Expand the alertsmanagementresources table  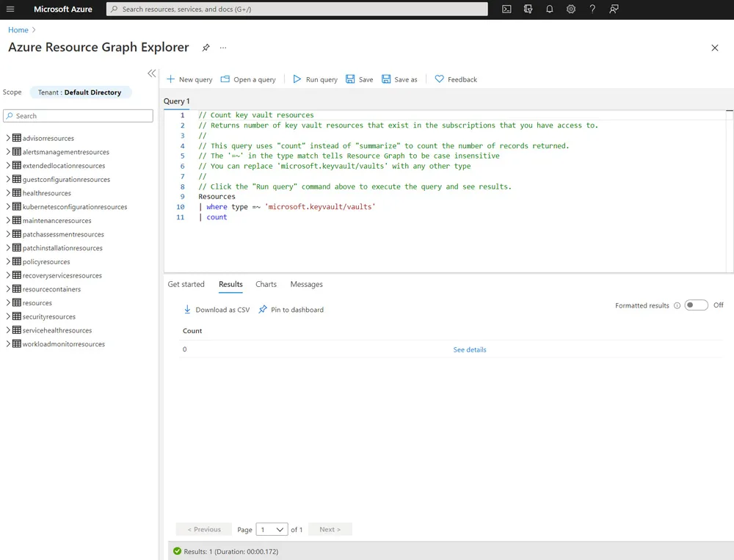pyautogui.click(x=8, y=152)
